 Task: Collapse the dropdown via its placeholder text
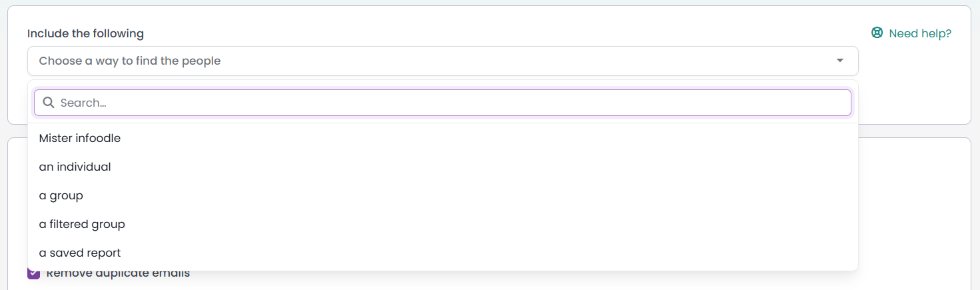[130, 61]
